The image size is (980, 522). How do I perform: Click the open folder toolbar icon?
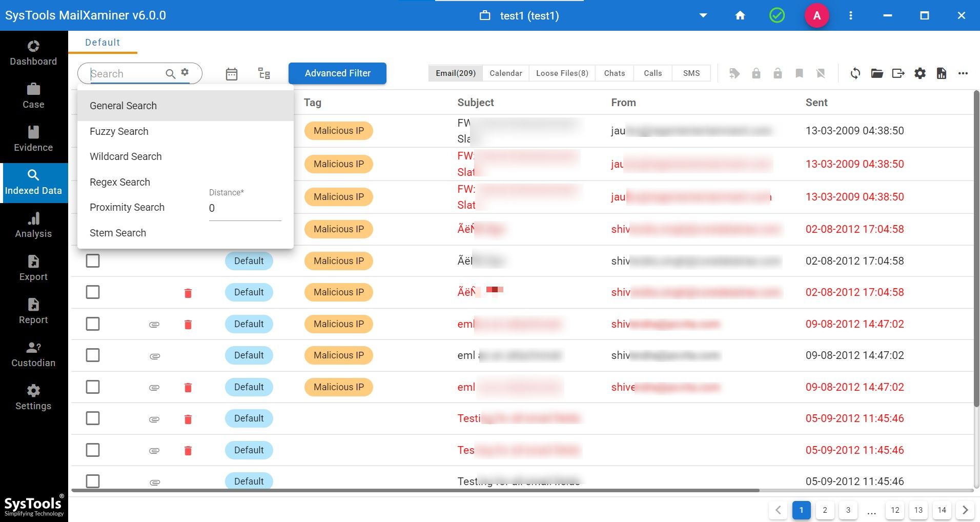[x=877, y=73]
